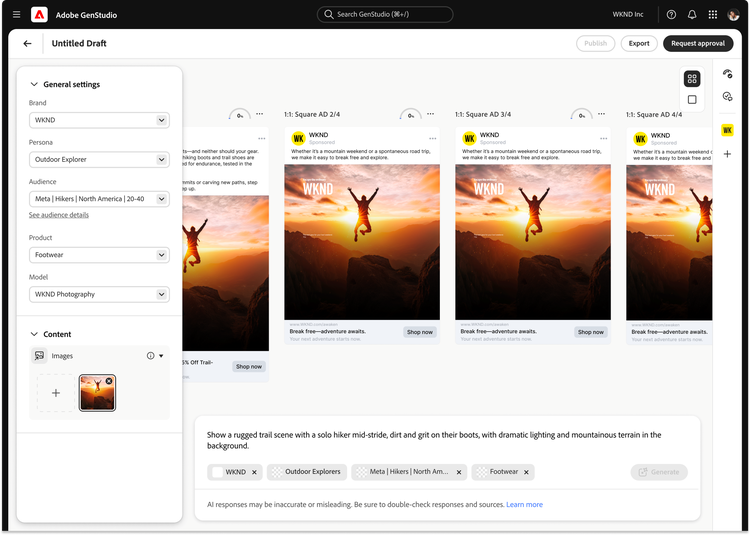Open the Persona dropdown

click(x=99, y=160)
